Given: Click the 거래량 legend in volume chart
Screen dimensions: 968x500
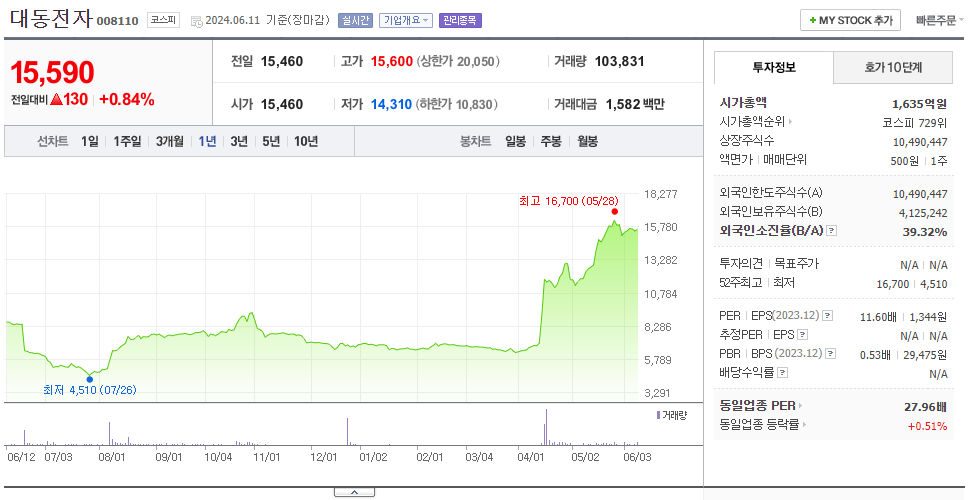Looking at the screenshot, I should 671,415.
